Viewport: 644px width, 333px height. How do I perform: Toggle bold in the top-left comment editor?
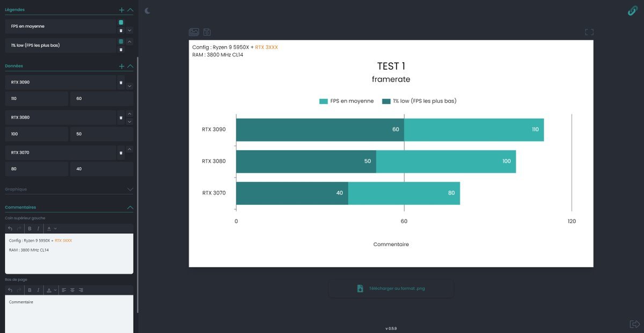click(30, 228)
